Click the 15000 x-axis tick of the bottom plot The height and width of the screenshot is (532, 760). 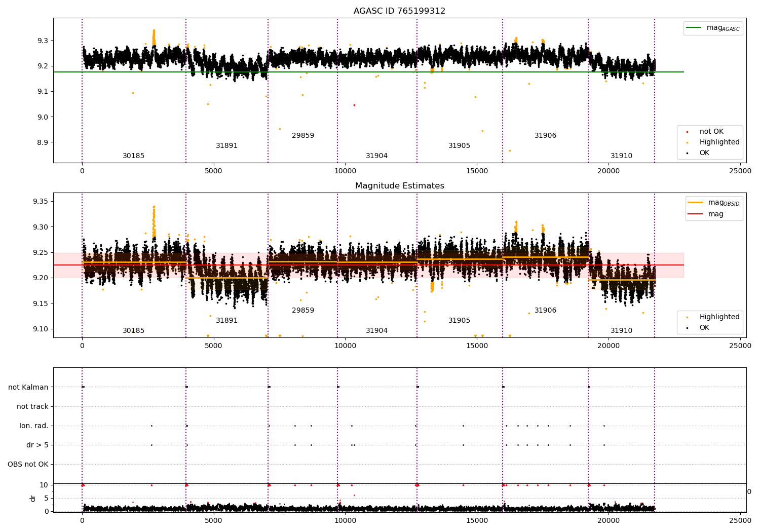point(477,520)
